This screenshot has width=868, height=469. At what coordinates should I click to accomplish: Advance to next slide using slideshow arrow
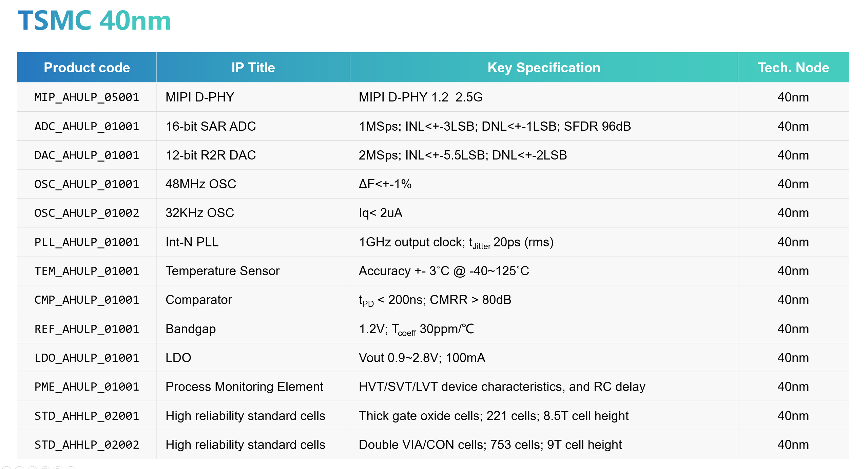(19, 468)
